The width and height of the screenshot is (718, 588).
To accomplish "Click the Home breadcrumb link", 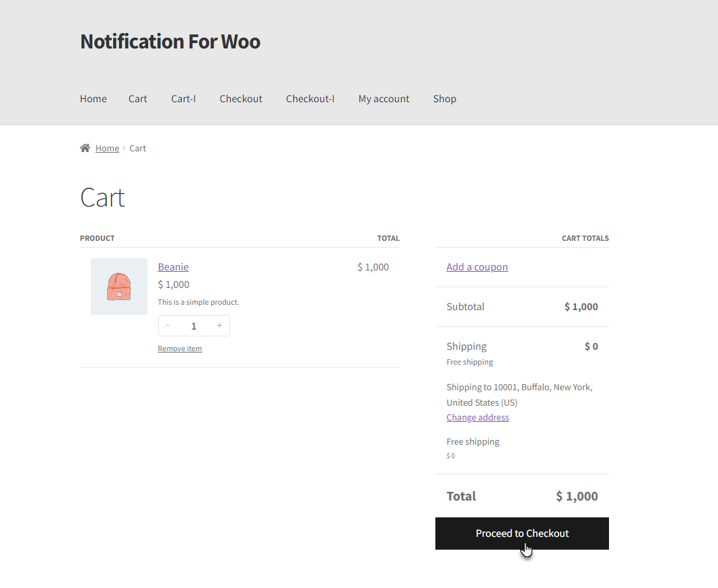I will pos(107,149).
